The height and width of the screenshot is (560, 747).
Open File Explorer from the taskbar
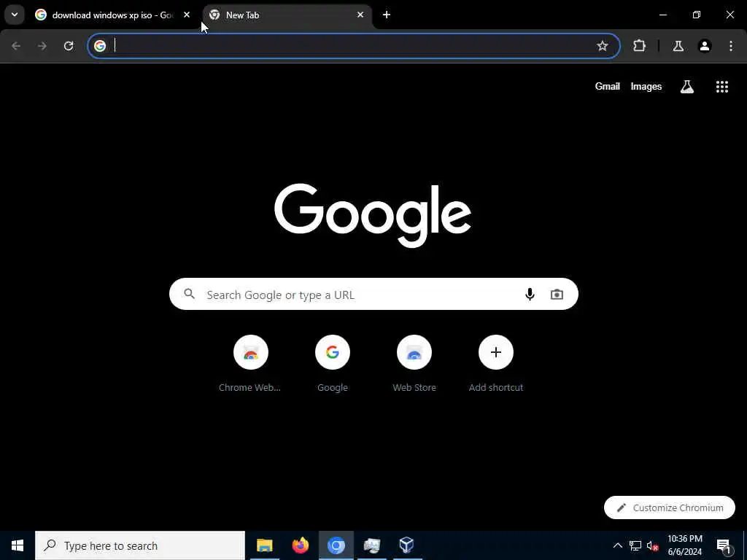tap(264, 545)
